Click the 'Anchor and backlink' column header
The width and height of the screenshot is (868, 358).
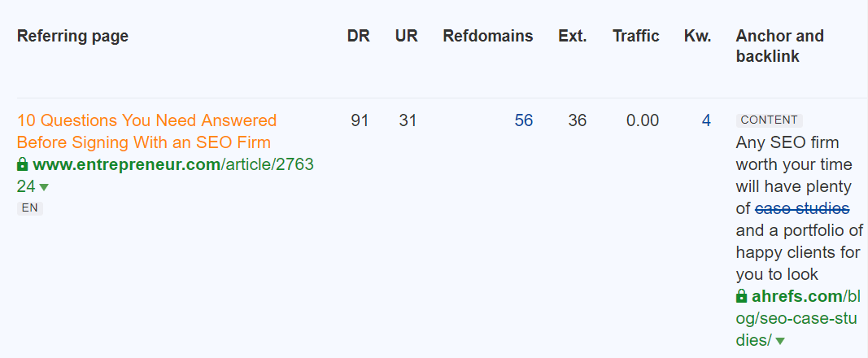pyautogui.click(x=779, y=46)
